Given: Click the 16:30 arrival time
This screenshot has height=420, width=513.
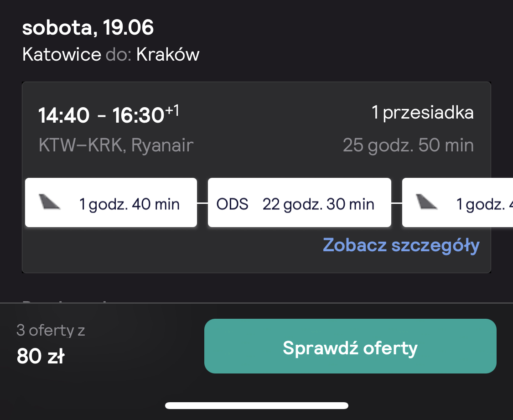Looking at the screenshot, I should coord(138,115).
